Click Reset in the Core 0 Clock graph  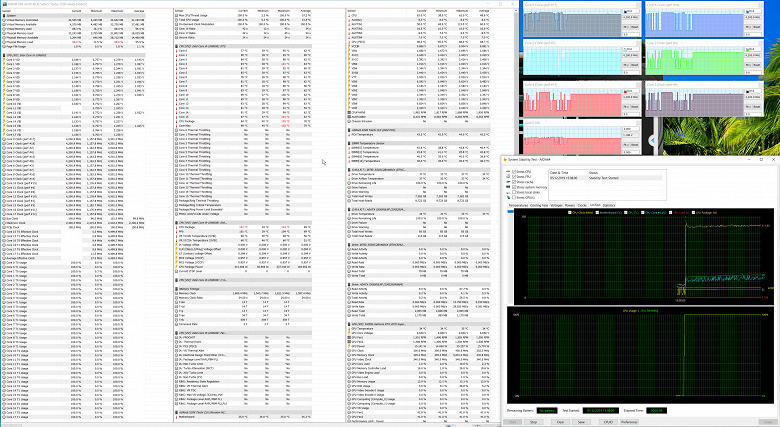coord(635,27)
